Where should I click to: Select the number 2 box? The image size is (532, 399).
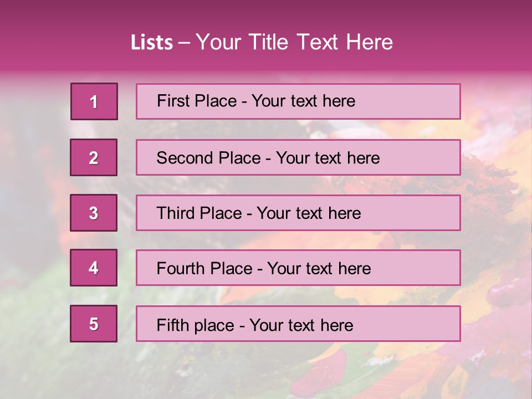point(94,157)
